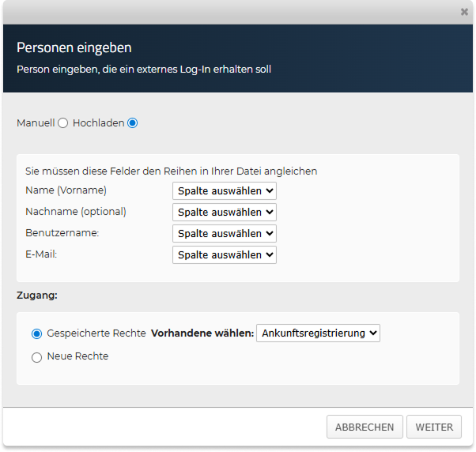Choose the Gespeicherte Rechte radio button
Image resolution: width=476 pixels, height=452 pixels.
(36, 333)
